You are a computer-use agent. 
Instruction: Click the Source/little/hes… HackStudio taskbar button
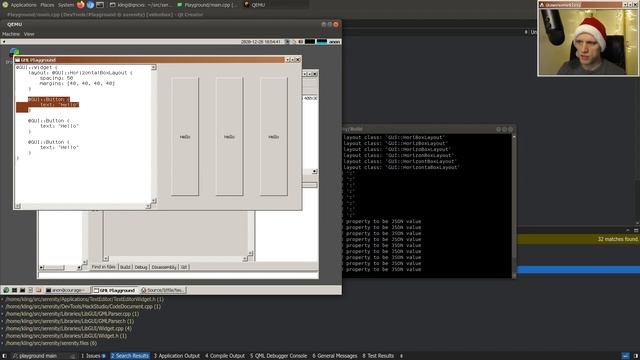[x=162, y=290]
